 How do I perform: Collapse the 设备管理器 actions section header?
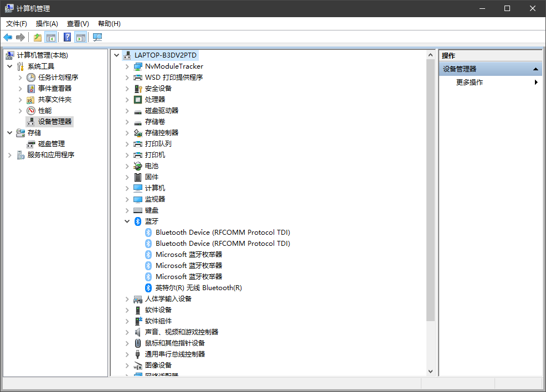(535, 69)
